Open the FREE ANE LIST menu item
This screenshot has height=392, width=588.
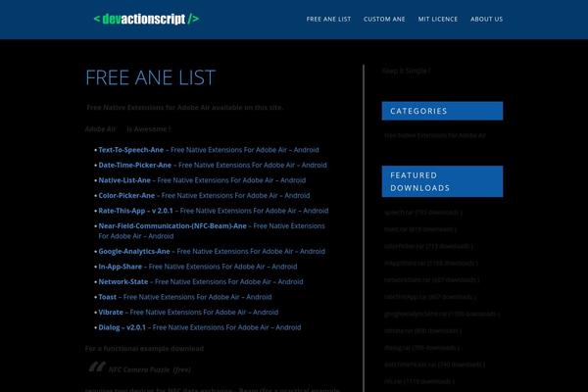tap(328, 20)
